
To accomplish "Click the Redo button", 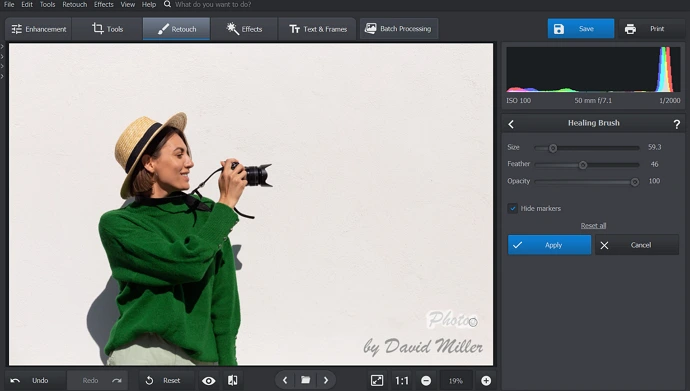I will pyautogui.click(x=98, y=380).
